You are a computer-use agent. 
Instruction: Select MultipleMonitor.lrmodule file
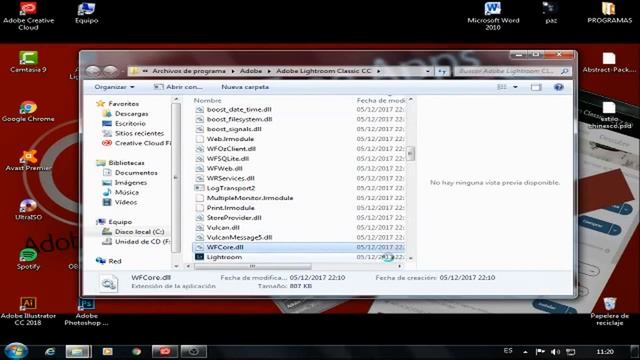(250, 198)
